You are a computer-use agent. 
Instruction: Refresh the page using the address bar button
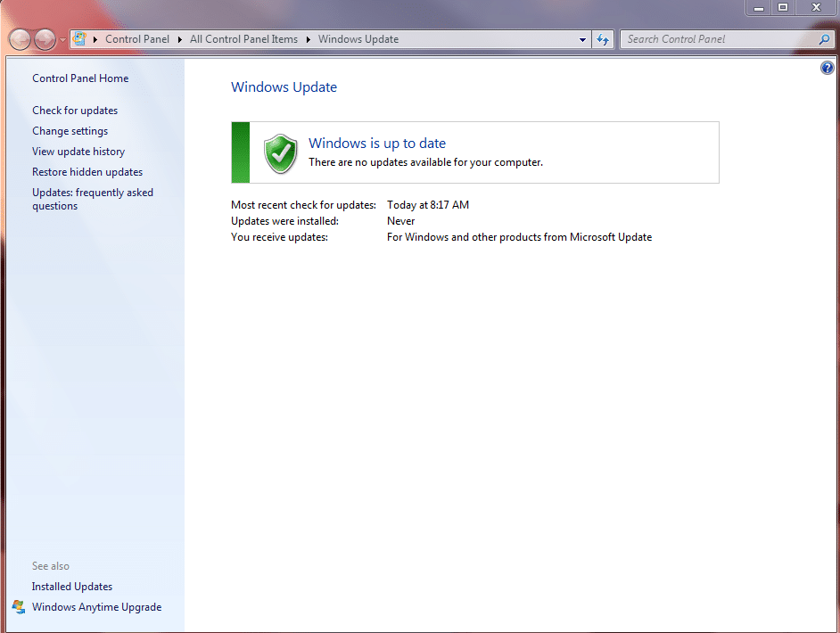coord(604,39)
